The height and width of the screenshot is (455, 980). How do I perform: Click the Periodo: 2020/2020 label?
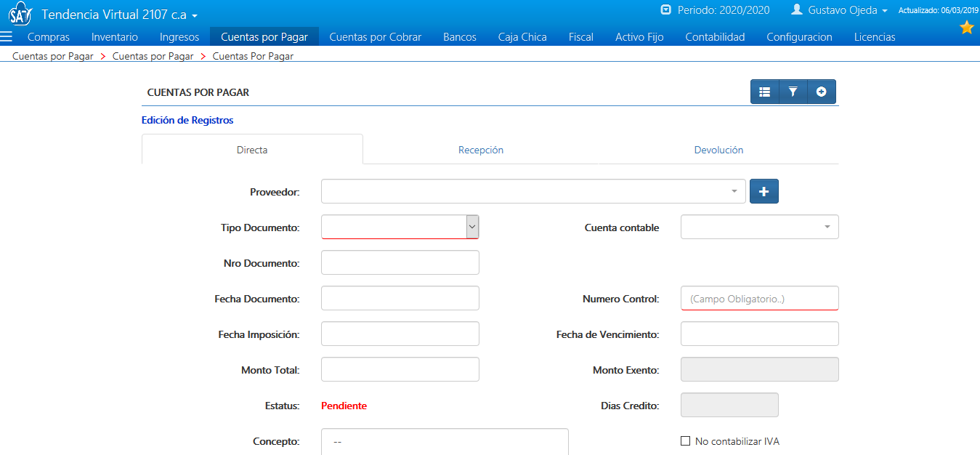724,10
